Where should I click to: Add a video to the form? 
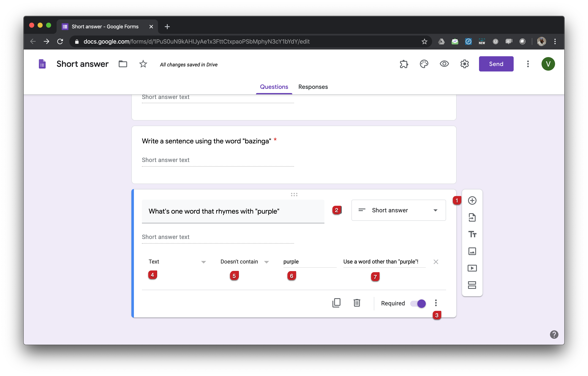point(472,268)
